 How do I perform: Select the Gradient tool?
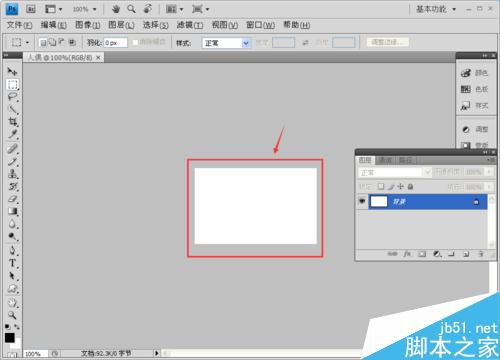(12, 211)
